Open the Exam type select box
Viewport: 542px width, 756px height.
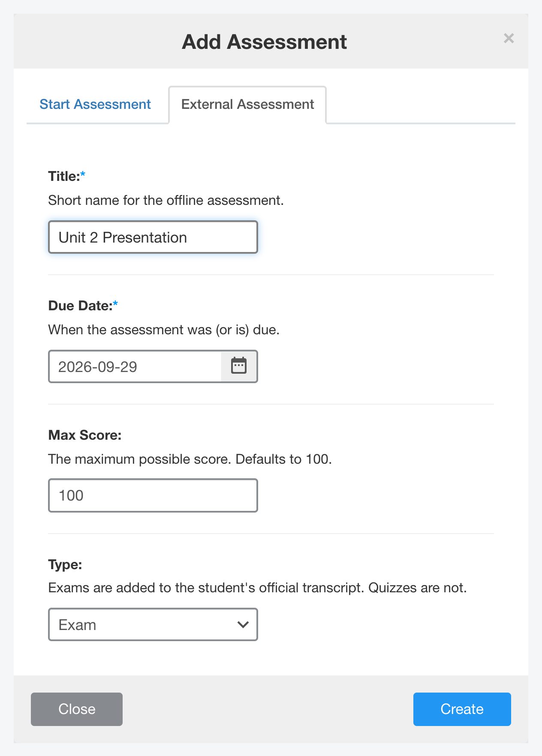(x=153, y=624)
